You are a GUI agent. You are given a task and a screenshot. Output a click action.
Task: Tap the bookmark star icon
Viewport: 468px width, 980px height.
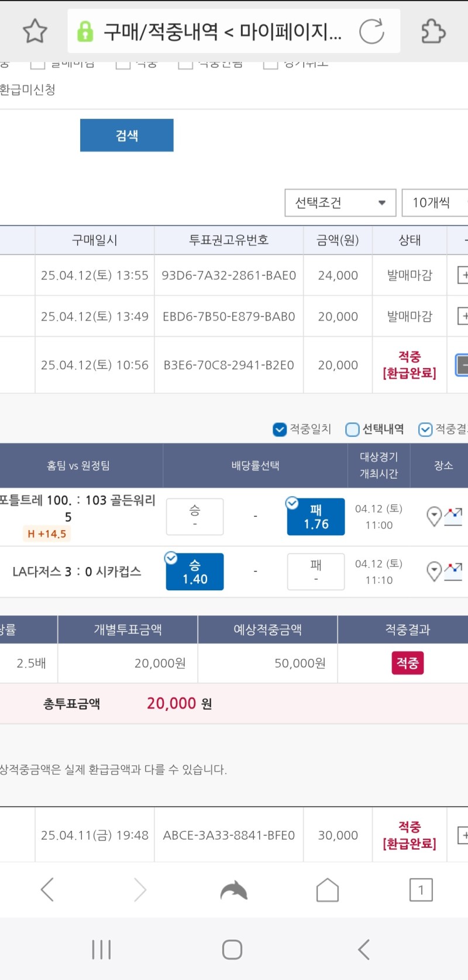click(35, 31)
